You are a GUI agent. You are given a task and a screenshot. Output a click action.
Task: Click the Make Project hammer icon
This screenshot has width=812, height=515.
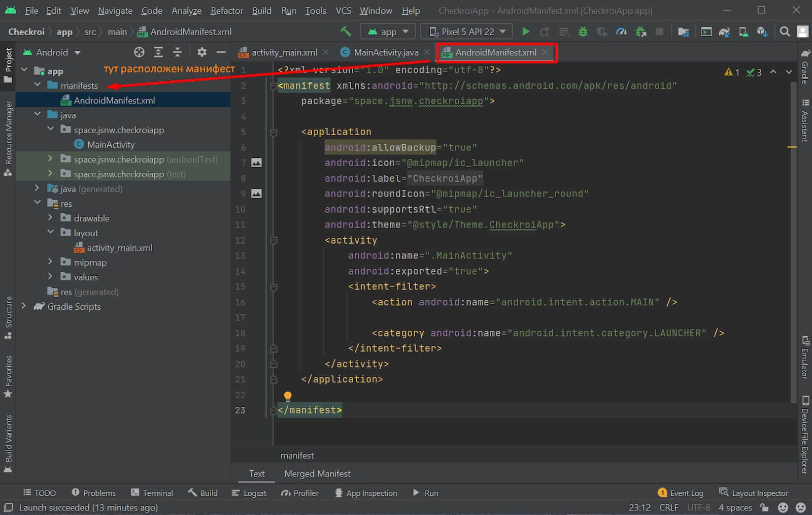point(346,31)
